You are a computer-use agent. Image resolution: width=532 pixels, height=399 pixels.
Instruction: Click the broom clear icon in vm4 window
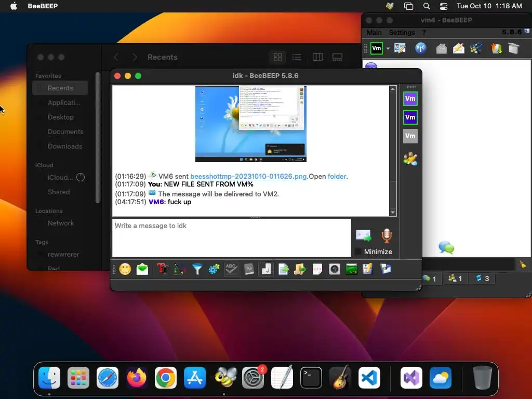[523, 264]
